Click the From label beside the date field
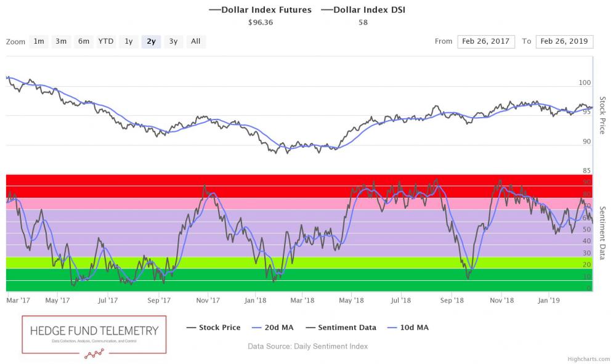This screenshot has height=364, width=616. (x=444, y=41)
